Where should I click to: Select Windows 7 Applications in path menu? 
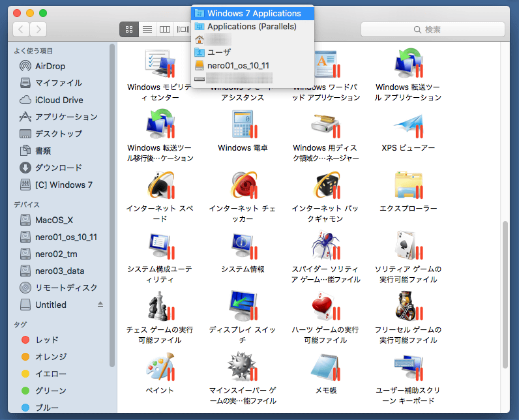(x=252, y=13)
